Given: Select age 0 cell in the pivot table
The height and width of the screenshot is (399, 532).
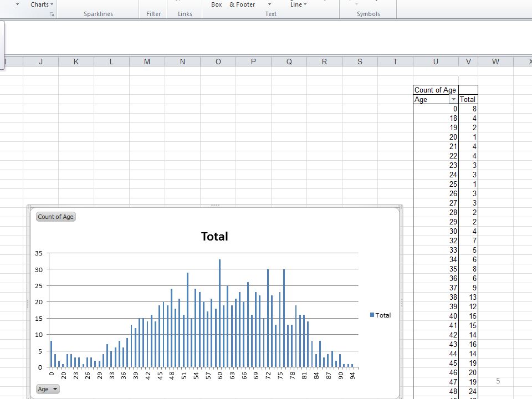Looking at the screenshot, I should pyautogui.click(x=436, y=109).
